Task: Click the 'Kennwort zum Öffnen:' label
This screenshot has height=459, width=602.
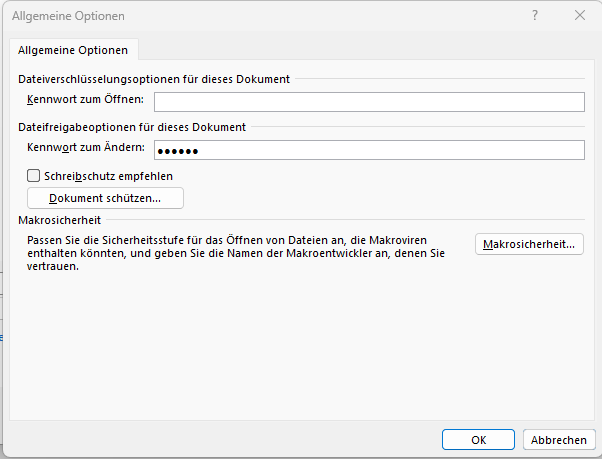Action: point(86,99)
